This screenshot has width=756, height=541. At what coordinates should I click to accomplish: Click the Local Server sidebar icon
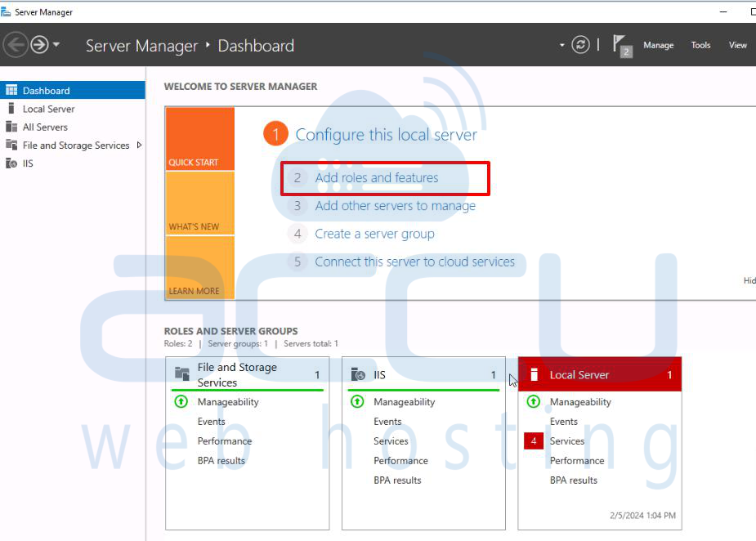[11, 109]
